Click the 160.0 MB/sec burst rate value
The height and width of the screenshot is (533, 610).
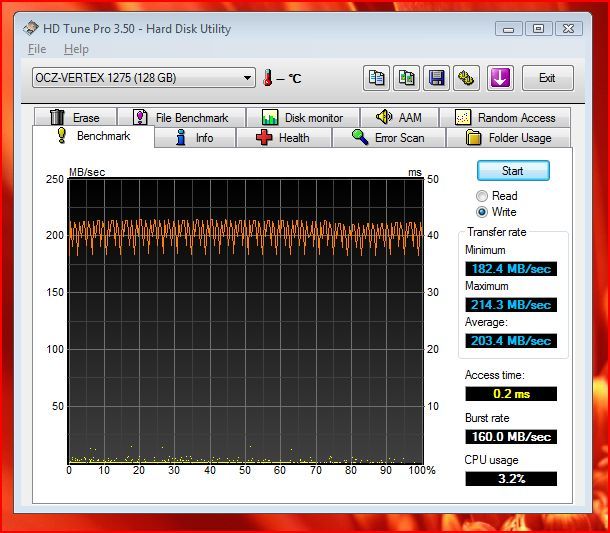tap(511, 437)
